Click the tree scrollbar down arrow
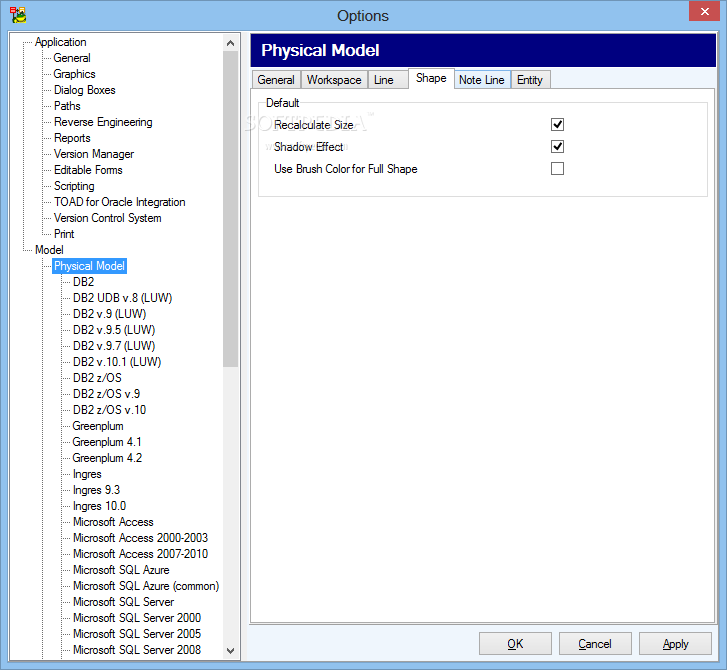727x670 pixels. point(230,651)
